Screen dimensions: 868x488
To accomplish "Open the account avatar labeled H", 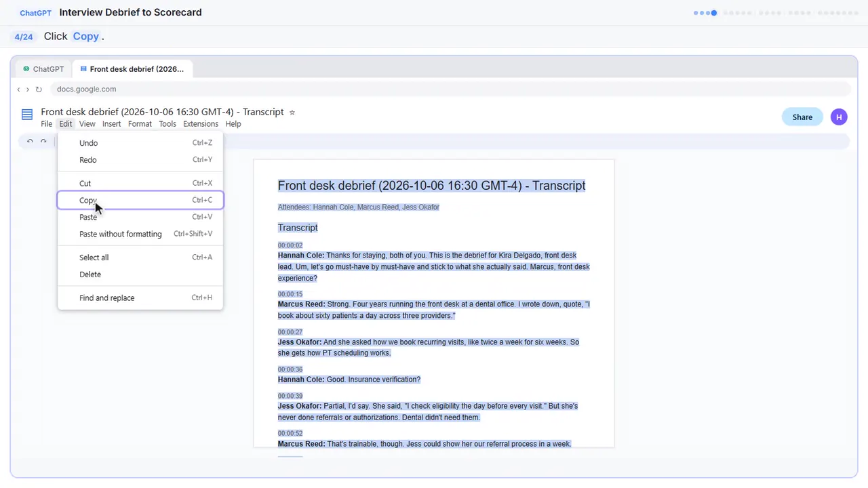I will [839, 117].
